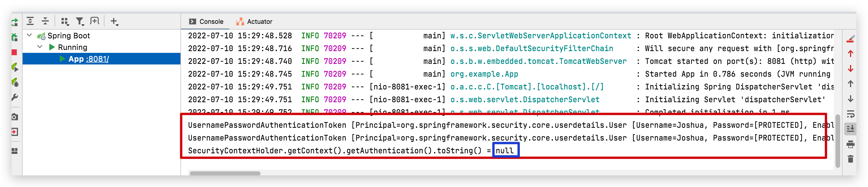Click the Expand All icon in Services toolbar

(x=30, y=21)
